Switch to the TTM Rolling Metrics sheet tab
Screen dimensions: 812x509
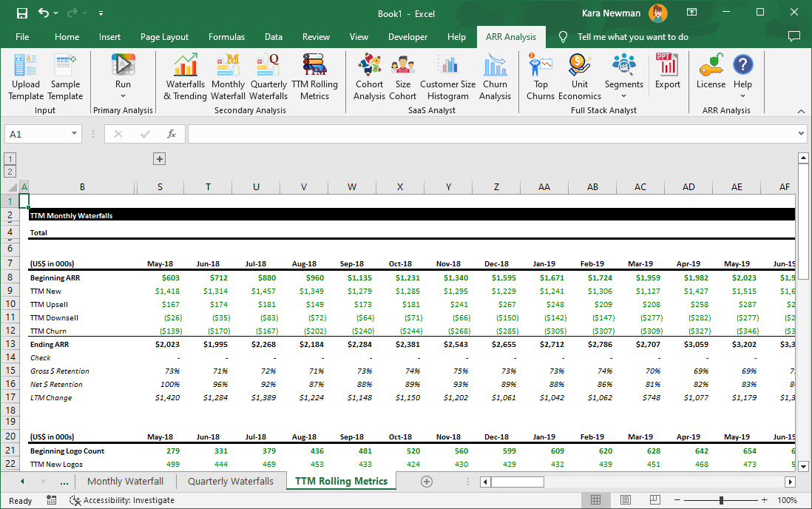point(341,481)
